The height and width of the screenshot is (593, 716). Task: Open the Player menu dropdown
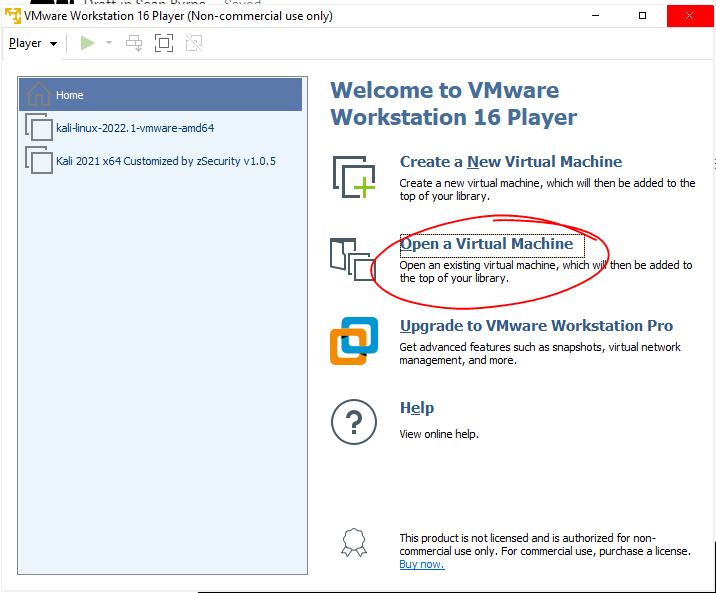[x=33, y=43]
